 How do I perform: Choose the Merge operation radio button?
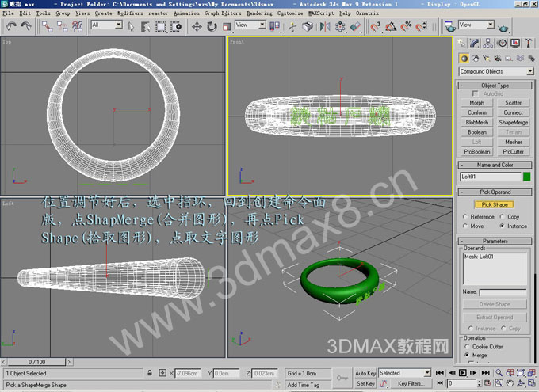click(x=467, y=355)
